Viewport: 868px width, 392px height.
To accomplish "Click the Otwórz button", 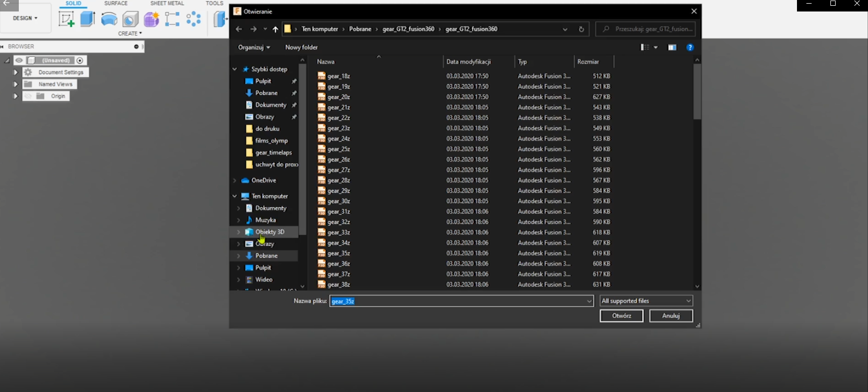I will click(x=621, y=316).
